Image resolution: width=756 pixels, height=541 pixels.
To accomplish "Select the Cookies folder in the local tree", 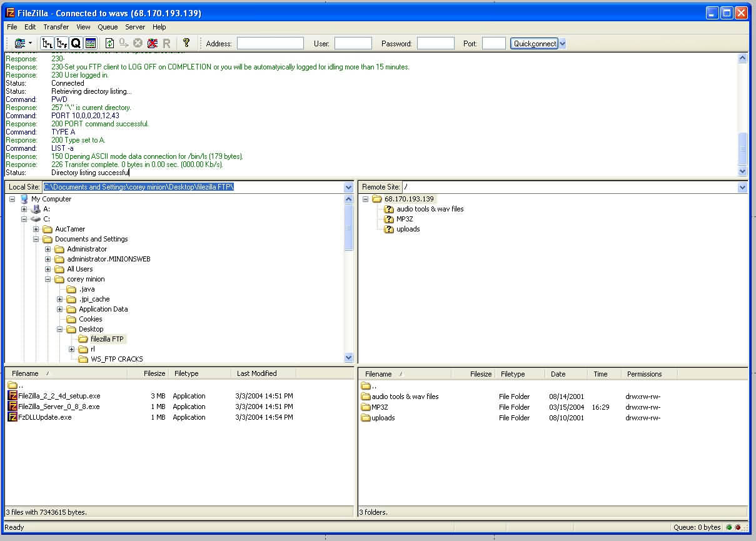I will click(x=91, y=319).
